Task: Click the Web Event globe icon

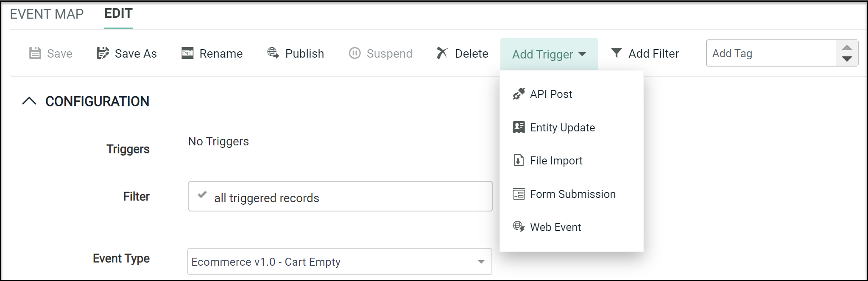Action: pos(519,227)
